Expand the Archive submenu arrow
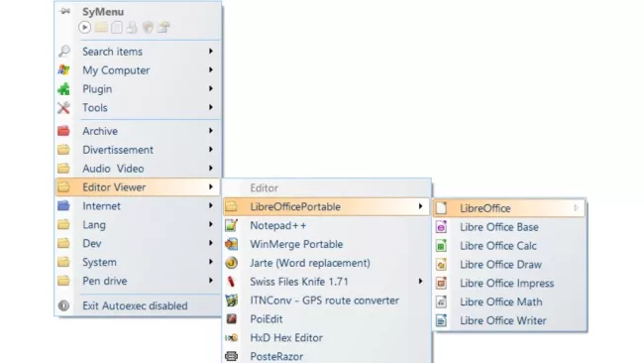 click(x=211, y=131)
